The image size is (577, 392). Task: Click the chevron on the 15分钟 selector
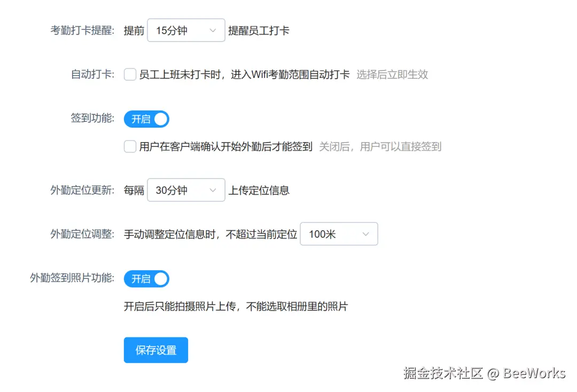pos(214,30)
